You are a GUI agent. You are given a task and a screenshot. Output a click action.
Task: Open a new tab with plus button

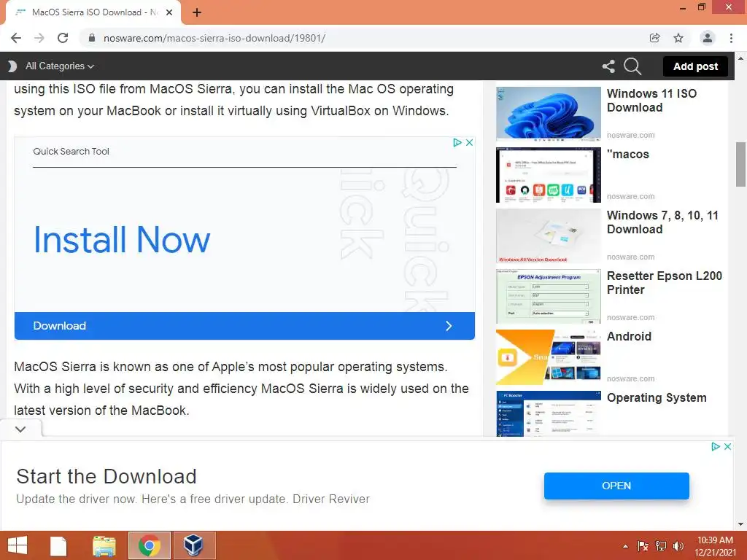(x=197, y=12)
